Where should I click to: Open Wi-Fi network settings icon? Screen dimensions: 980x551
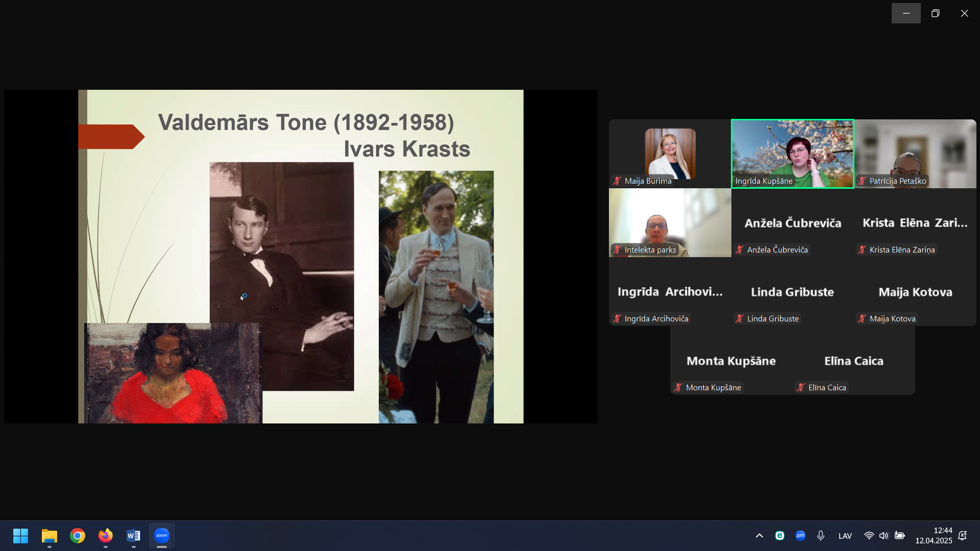point(869,536)
